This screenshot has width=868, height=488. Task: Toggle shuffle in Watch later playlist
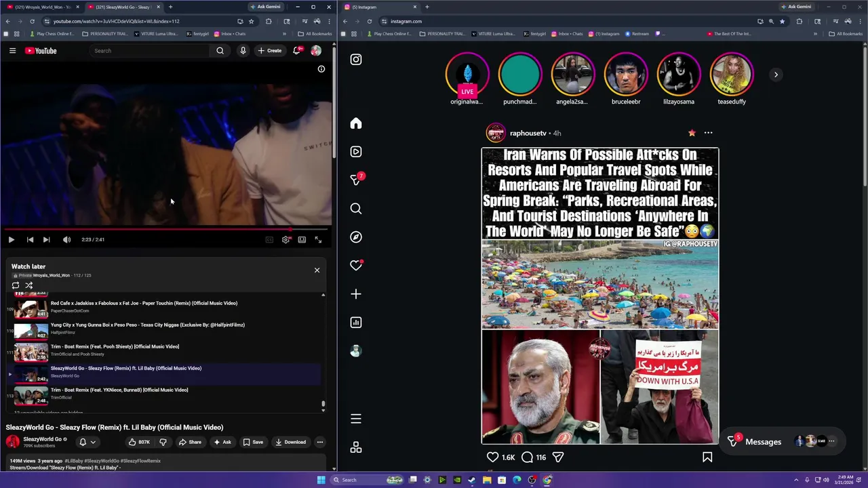coord(29,285)
